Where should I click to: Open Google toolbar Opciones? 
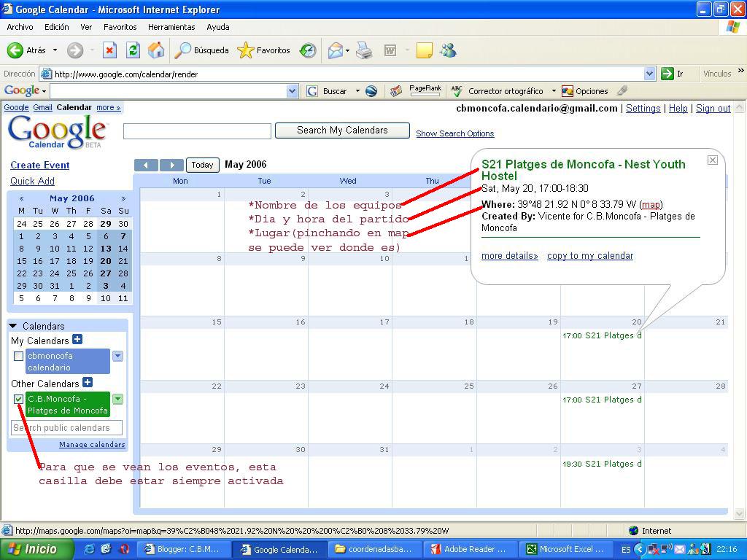(584, 91)
